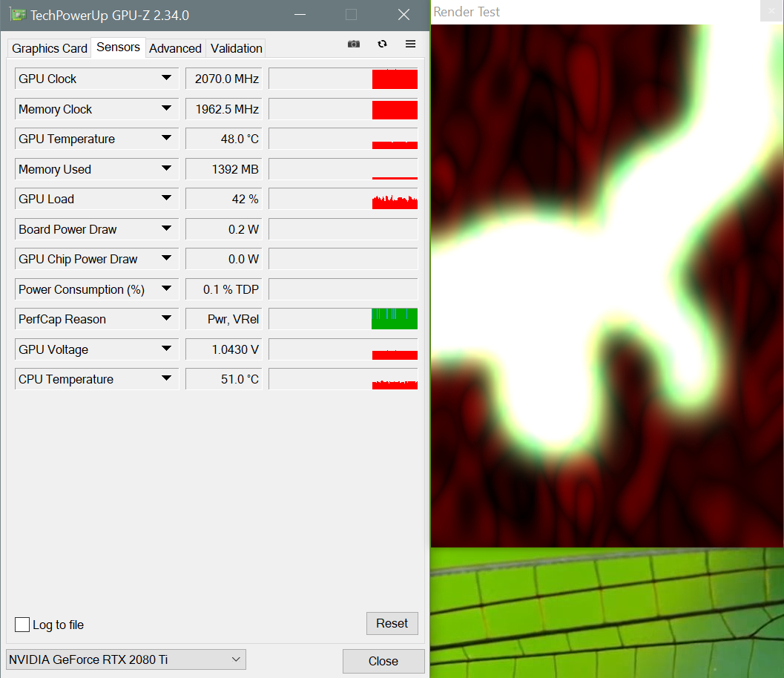Minimize the GPU-Z window
This screenshot has height=678, width=784.
click(300, 15)
